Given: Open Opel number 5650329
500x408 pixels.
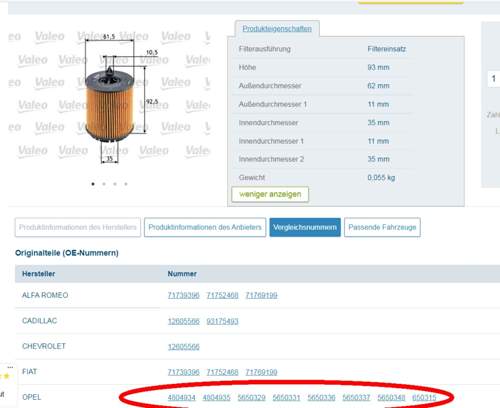Looking at the screenshot, I should (x=251, y=398).
